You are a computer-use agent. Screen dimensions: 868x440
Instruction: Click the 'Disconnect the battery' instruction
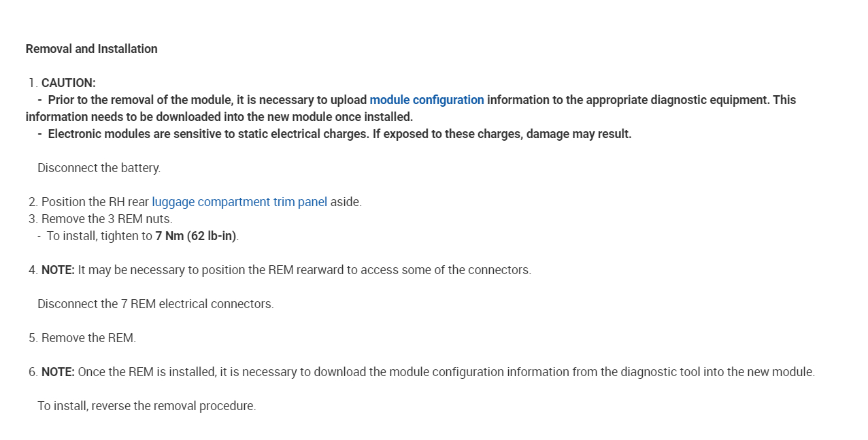99,168
